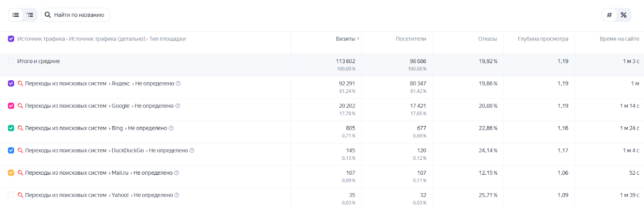Viewport: 644px width, 206px height.
Task: Sort table by Отказы column
Action: tap(487, 39)
